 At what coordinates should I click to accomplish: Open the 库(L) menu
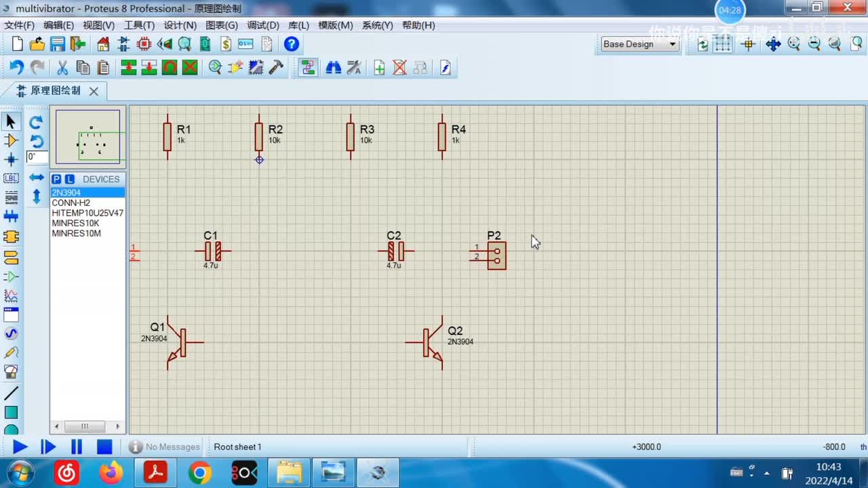299,25
